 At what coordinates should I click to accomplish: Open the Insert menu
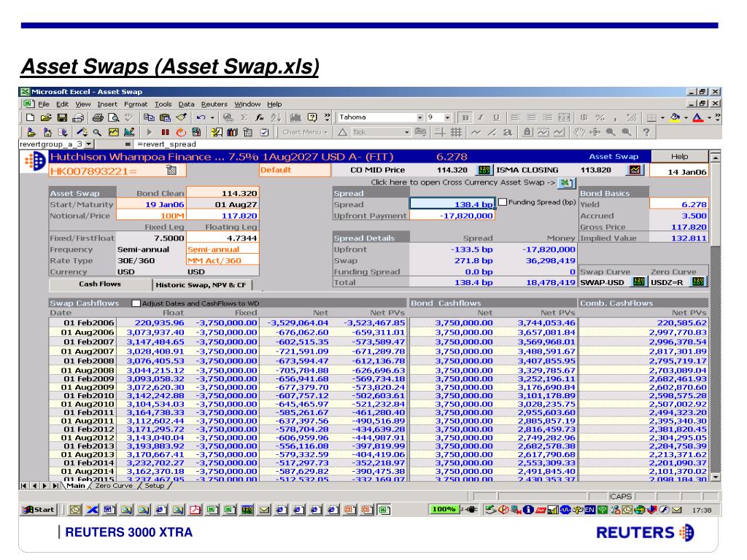(107, 104)
